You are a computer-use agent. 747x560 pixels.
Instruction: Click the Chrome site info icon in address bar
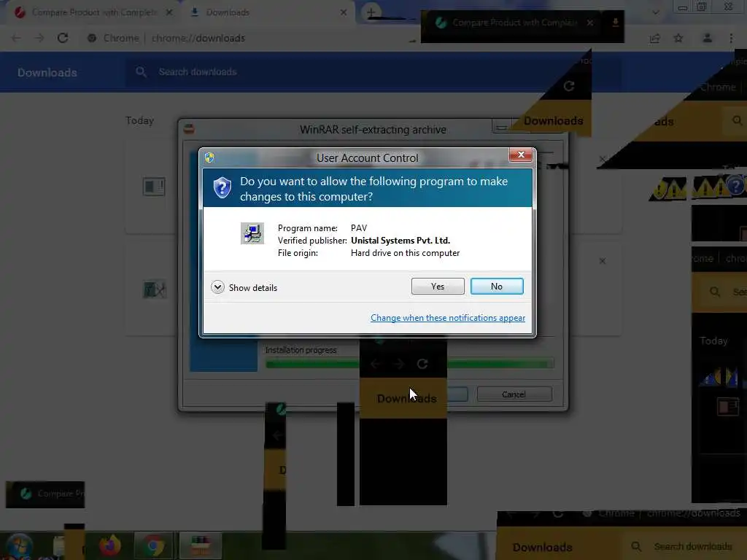click(92, 38)
